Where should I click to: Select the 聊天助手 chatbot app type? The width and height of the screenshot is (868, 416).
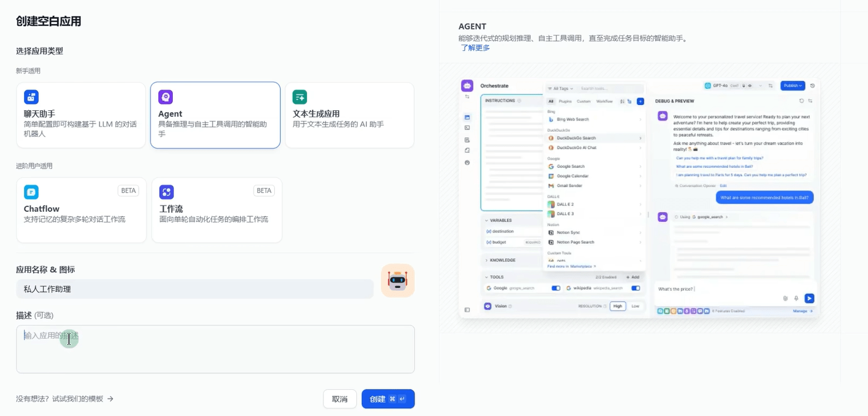pyautogui.click(x=81, y=115)
